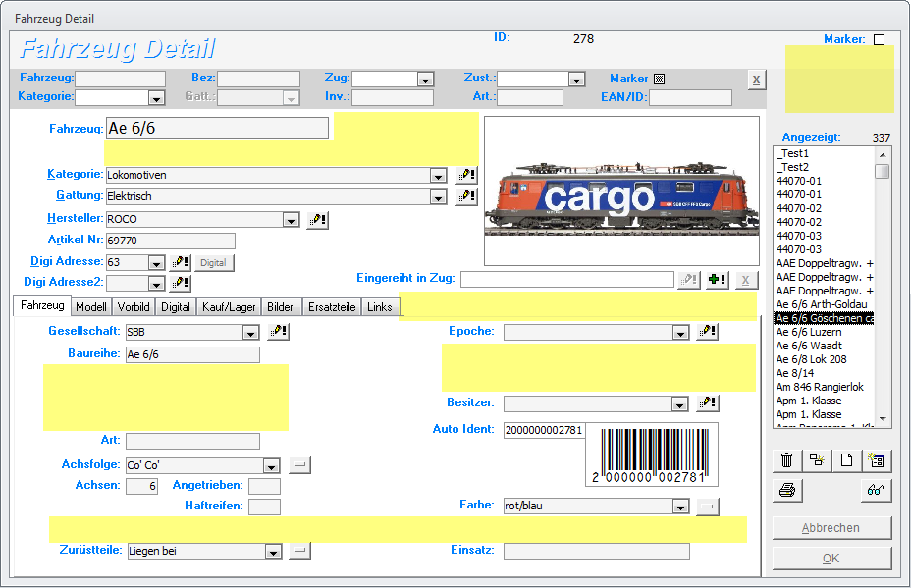Click greyed edit icon beside Eingereiht in Zug field
The height and width of the screenshot is (588, 911).
[689, 280]
